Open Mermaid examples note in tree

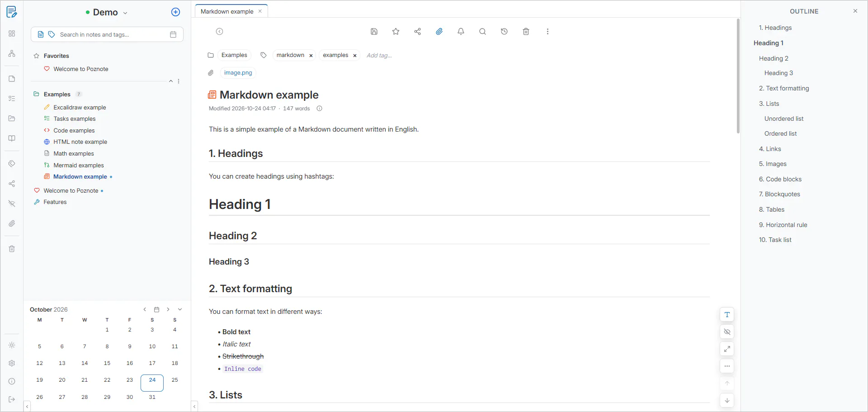tap(79, 165)
